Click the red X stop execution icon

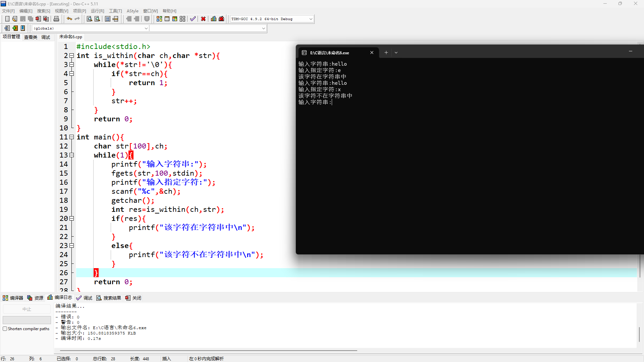(203, 19)
